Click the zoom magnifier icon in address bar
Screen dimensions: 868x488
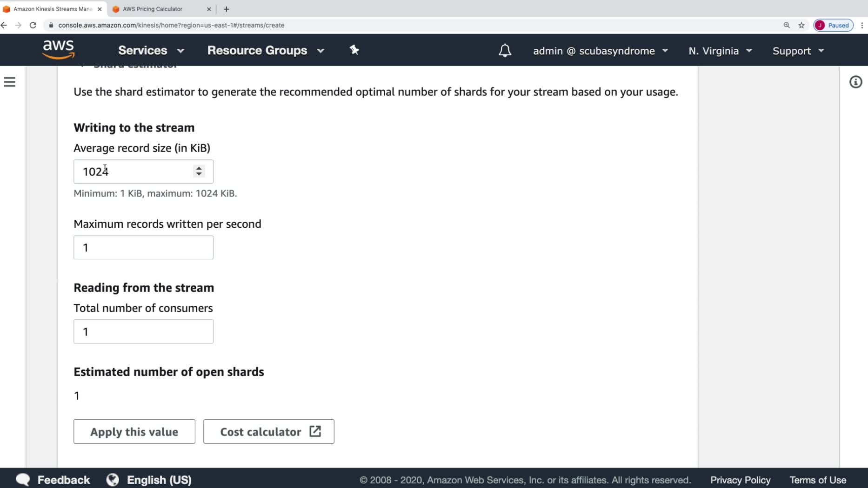click(x=787, y=25)
